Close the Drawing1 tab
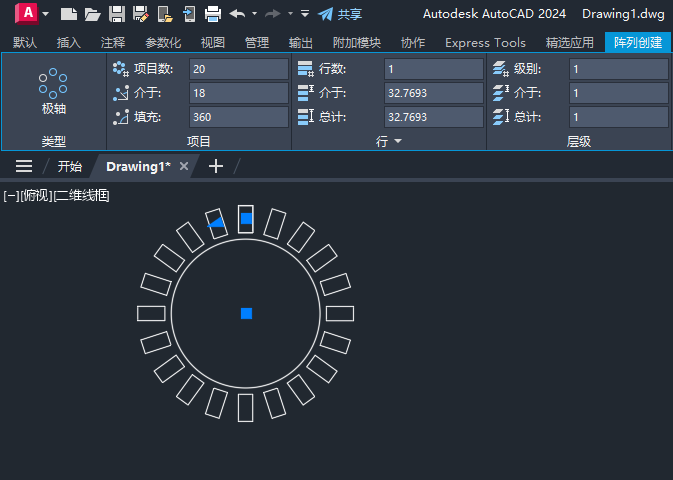This screenshot has width=673, height=480. pyautogui.click(x=184, y=167)
